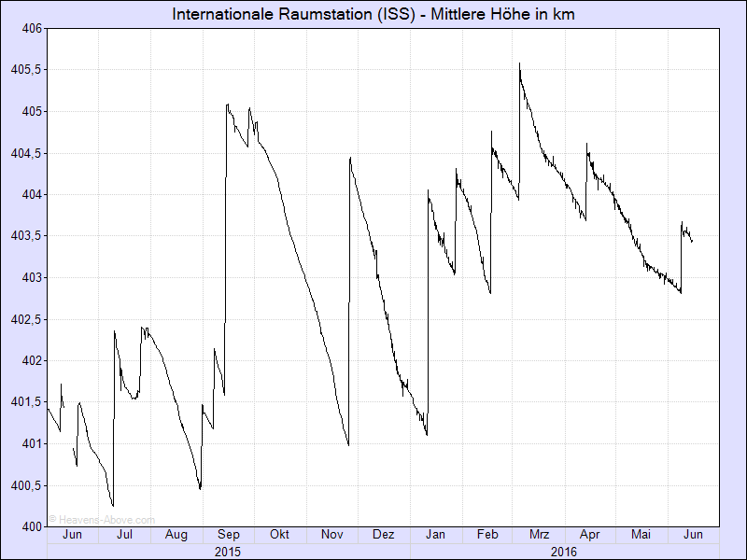Click the chart title "Internationale Raumstation (ISS) - Mittlere Höhe in km"
This screenshot has width=747, height=560.
point(373,14)
